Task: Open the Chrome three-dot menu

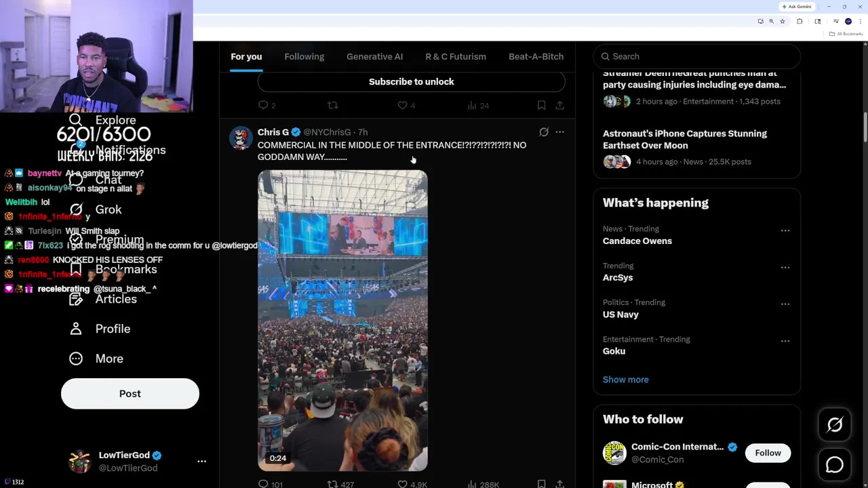Action: point(861,21)
